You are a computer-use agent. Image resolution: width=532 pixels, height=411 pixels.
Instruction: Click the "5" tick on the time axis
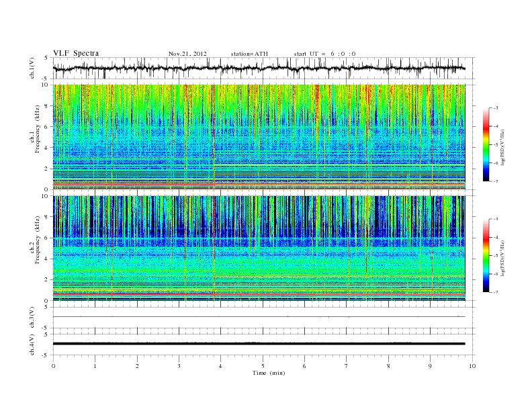click(263, 366)
